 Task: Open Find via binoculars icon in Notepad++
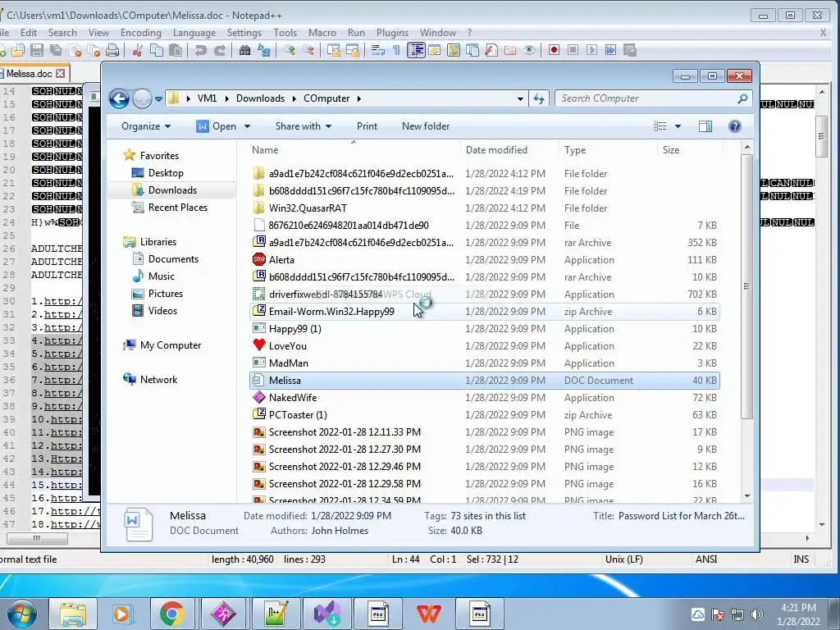click(x=244, y=50)
